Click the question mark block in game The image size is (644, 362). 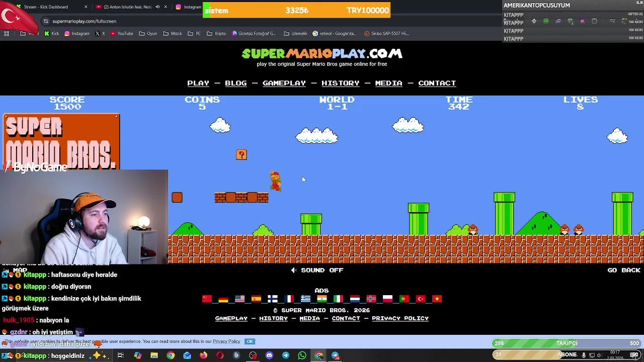pyautogui.click(x=242, y=155)
